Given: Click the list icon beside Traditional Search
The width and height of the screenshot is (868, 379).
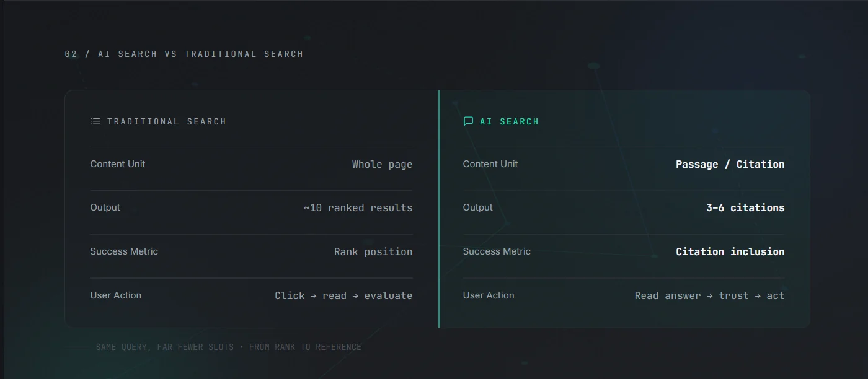Looking at the screenshot, I should pos(95,121).
